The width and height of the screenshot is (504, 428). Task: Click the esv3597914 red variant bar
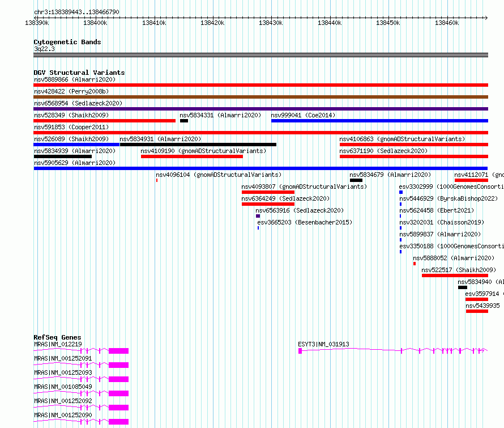pos(477,299)
